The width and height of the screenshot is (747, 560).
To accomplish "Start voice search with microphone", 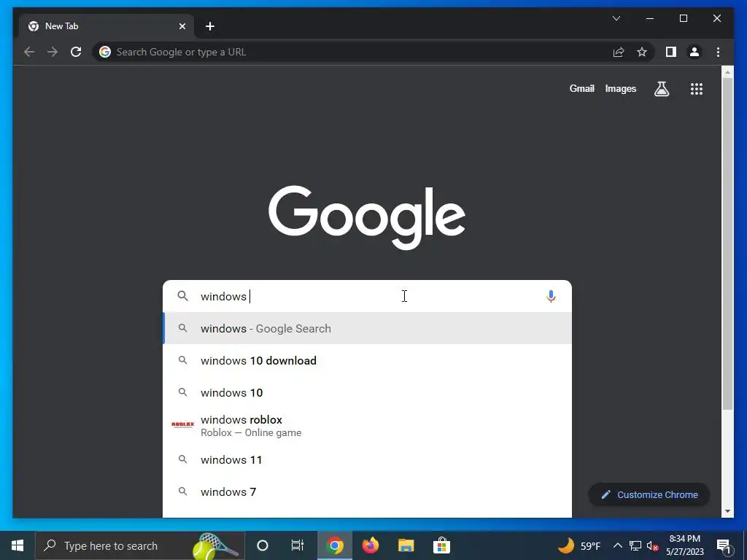I will (x=551, y=296).
